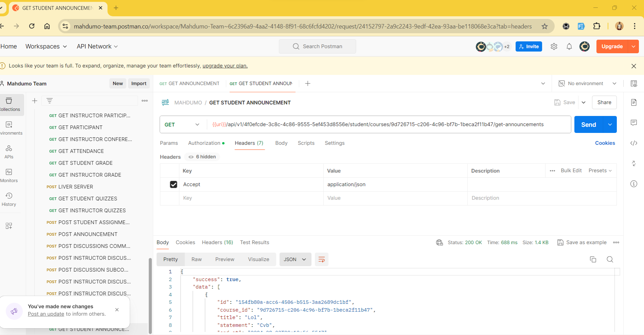The width and height of the screenshot is (644, 335).
Task: Copy the response body with the copy icon
Action: [593, 259]
